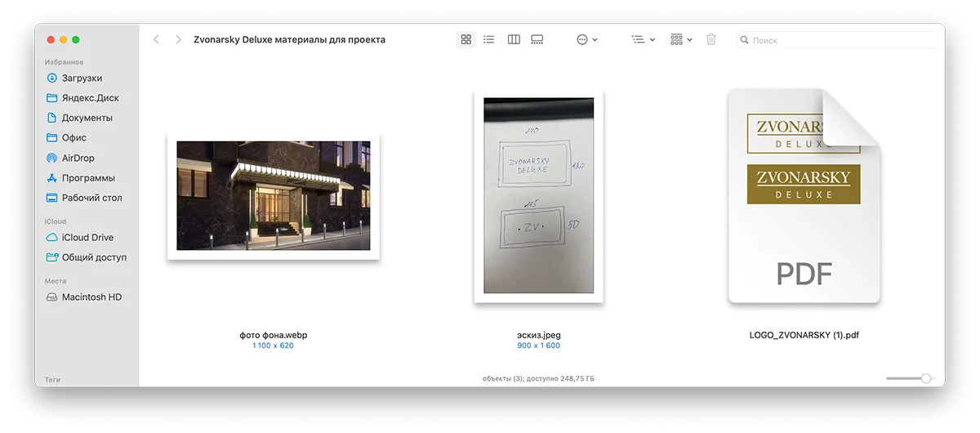Switch to list view

click(489, 39)
